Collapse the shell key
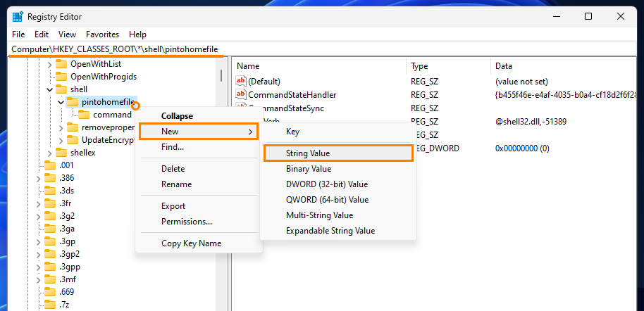This screenshot has width=644, height=311. [50, 89]
